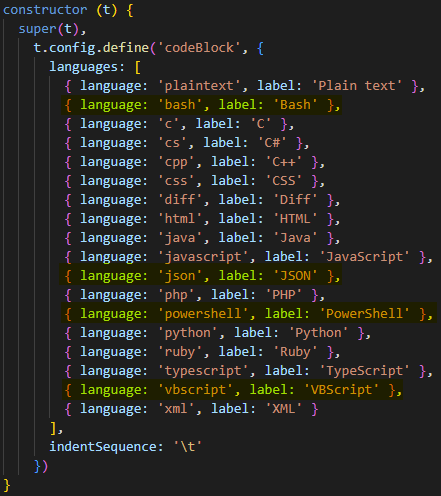441x496 pixels.
Task: Click the 'indentSequence:' property name
Action: 106,447
